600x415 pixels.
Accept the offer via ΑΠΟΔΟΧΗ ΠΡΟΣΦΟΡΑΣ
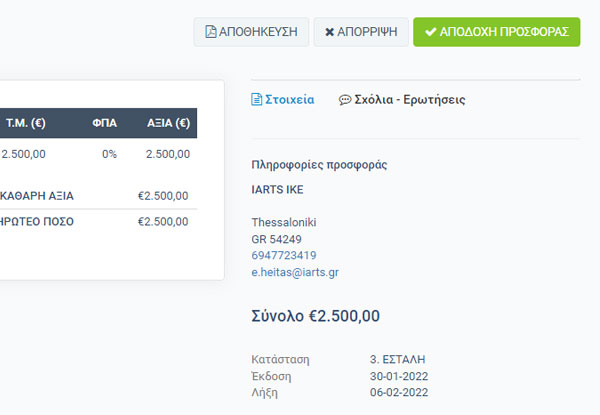496,32
